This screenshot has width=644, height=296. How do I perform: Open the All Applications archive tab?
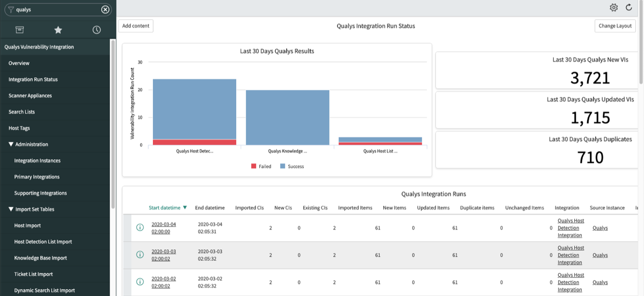19,29
